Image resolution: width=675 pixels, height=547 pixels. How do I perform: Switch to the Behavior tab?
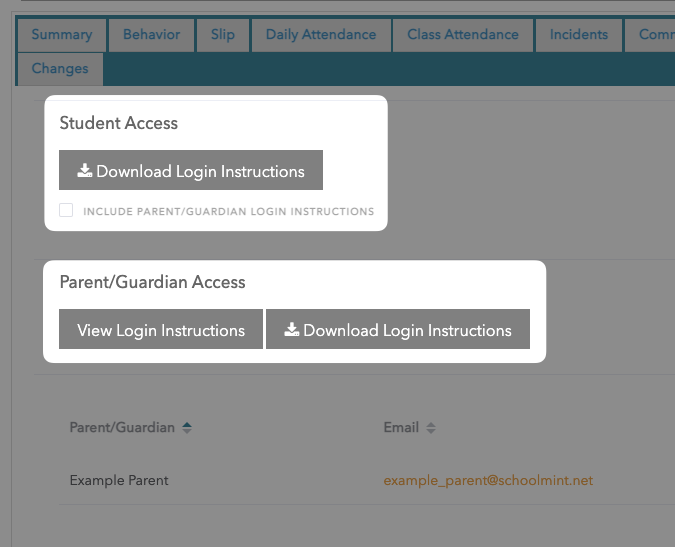(151, 35)
